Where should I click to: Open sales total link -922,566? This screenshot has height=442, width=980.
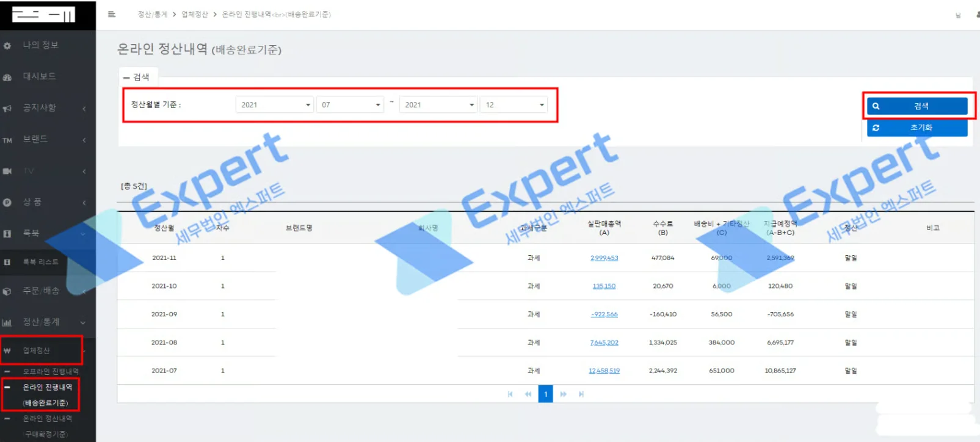coord(604,314)
